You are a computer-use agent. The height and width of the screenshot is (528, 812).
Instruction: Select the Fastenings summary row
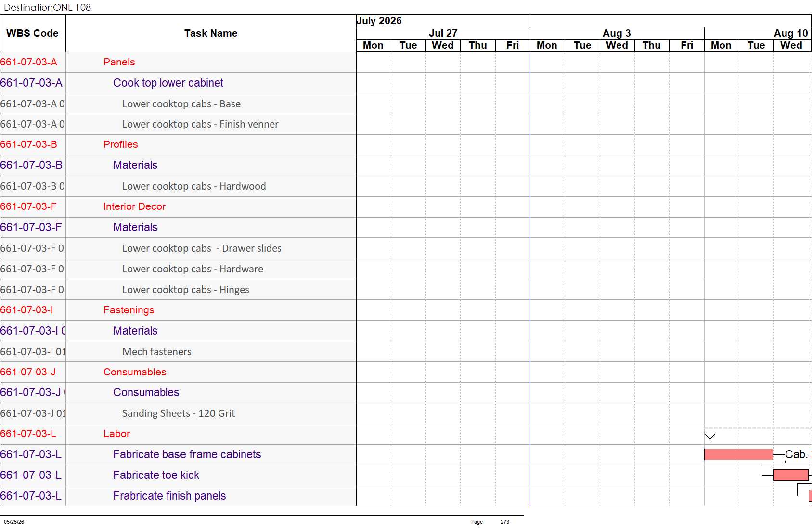pyautogui.click(x=178, y=310)
